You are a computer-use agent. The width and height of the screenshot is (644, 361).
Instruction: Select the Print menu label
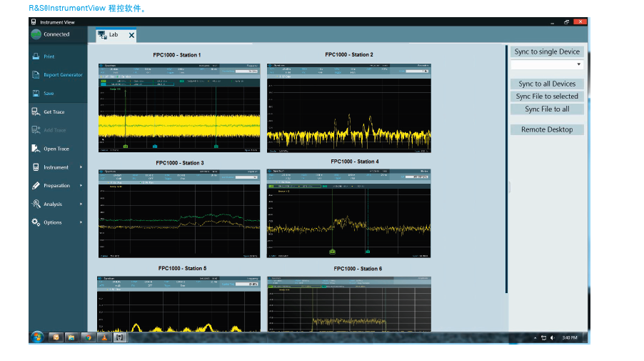click(49, 56)
